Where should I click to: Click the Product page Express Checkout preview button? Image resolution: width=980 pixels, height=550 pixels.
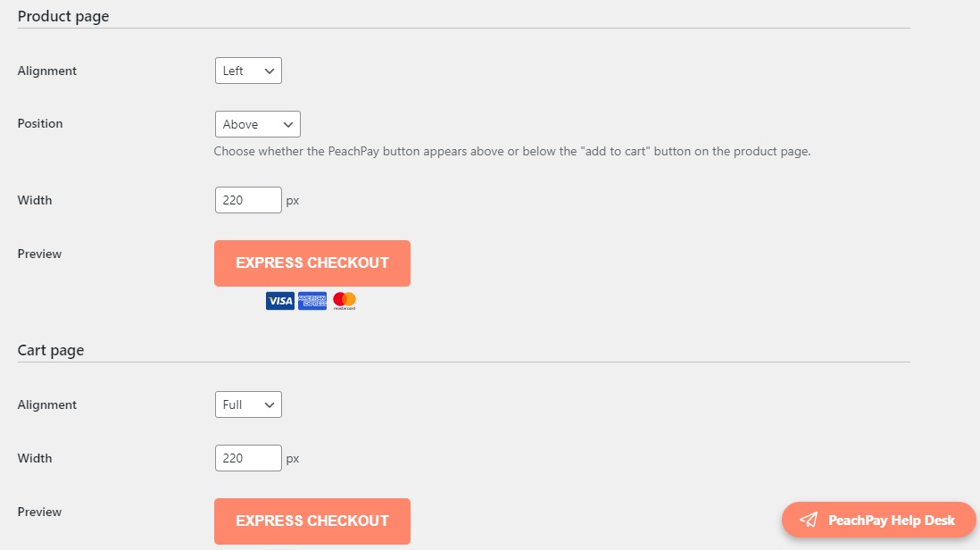click(x=312, y=263)
